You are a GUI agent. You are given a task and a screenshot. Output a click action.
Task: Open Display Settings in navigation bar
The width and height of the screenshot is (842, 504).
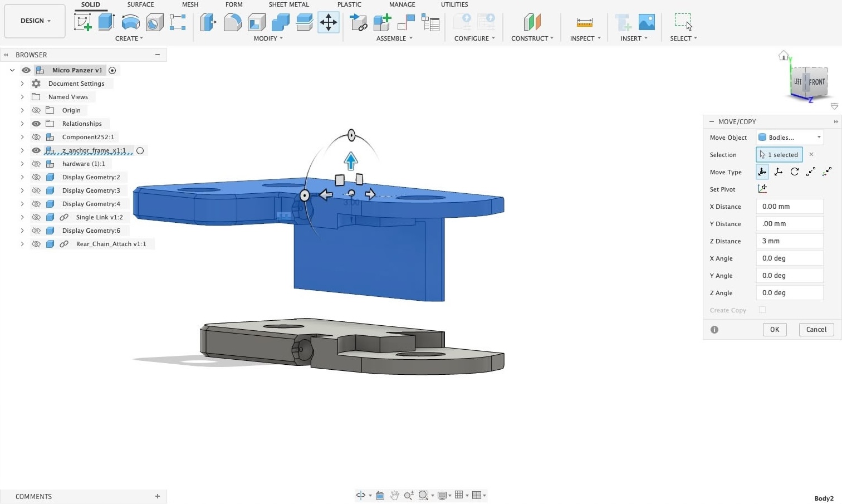(442, 495)
